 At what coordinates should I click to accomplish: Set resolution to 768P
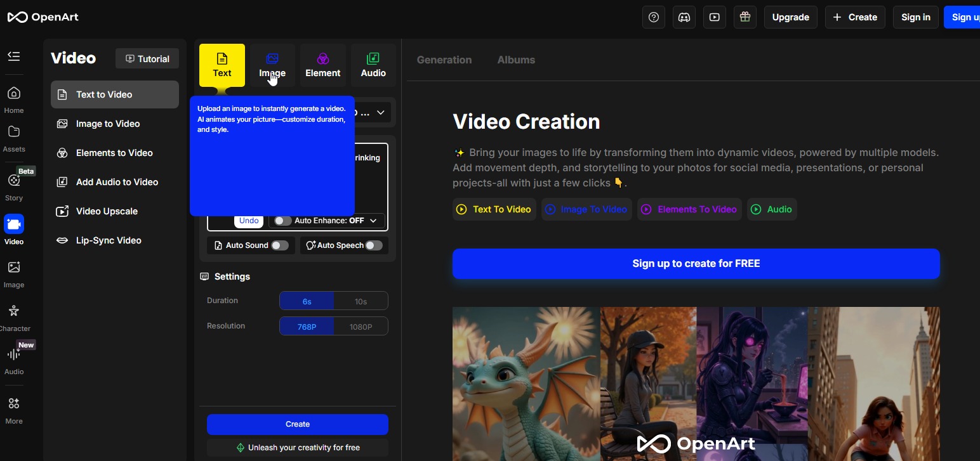pyautogui.click(x=307, y=327)
